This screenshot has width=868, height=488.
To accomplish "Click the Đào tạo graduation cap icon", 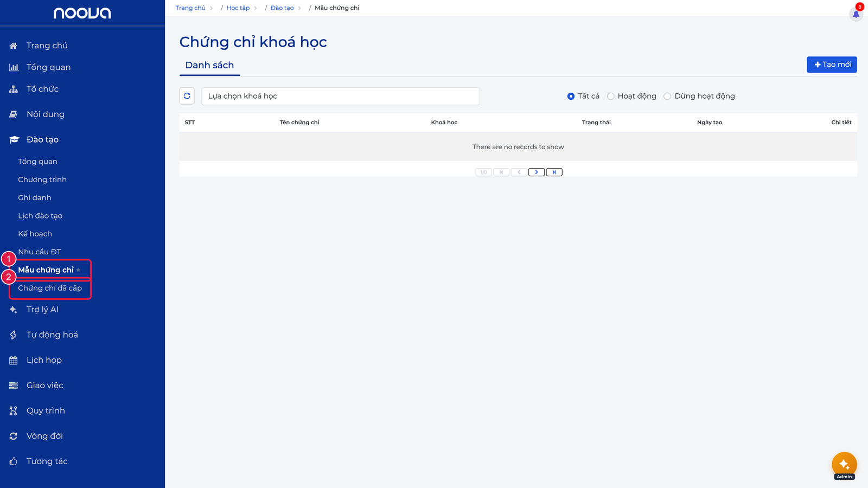I will click(x=14, y=140).
